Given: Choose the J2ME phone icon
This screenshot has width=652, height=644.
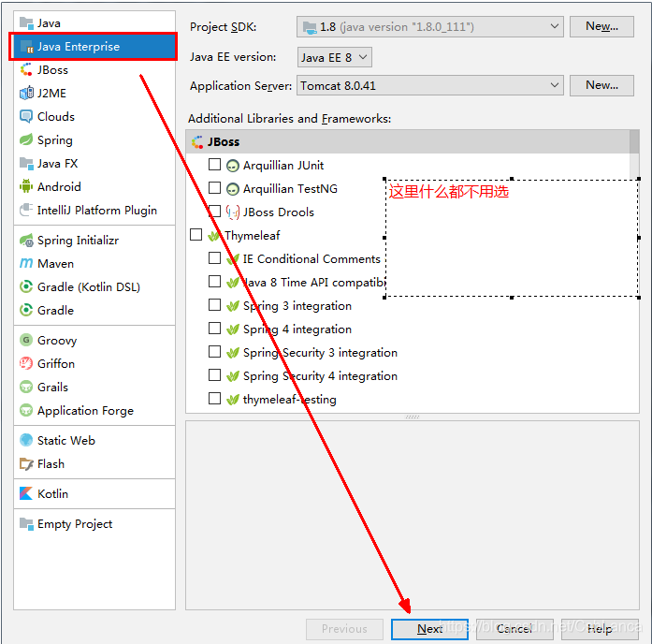Looking at the screenshot, I should point(26,94).
